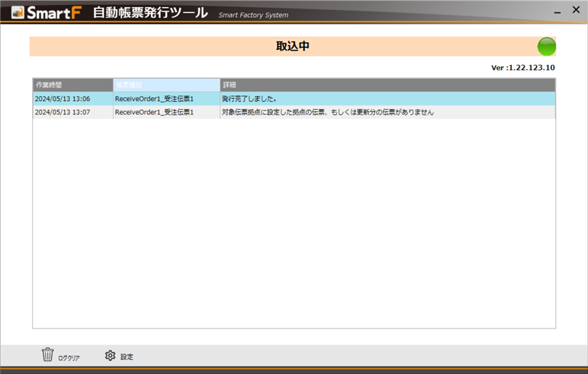Screen dimensions: 588x374
Task: Minimize the SmartF tool window
Action: (557, 11)
